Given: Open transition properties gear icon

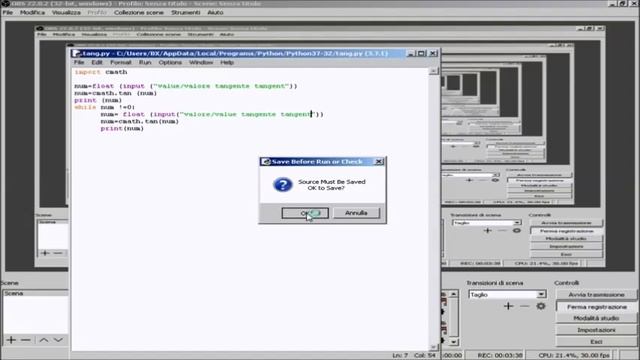Looking at the screenshot, I should (541, 306).
